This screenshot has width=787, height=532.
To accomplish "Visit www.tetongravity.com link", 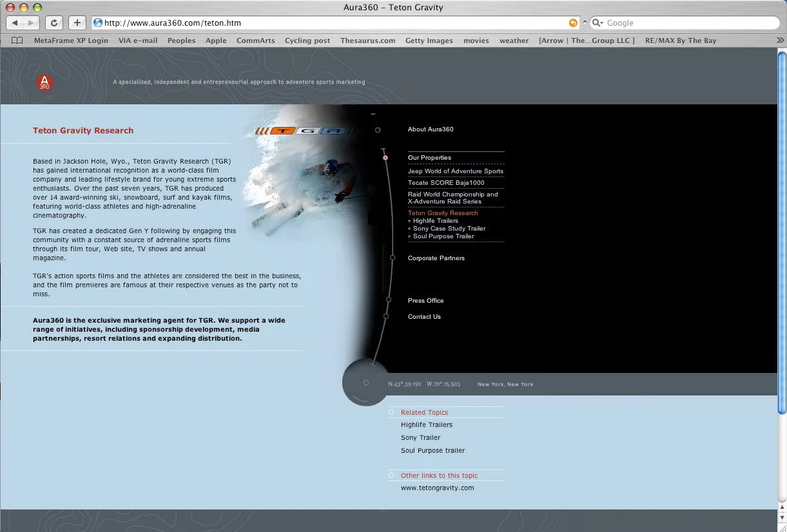I will click(x=438, y=488).
